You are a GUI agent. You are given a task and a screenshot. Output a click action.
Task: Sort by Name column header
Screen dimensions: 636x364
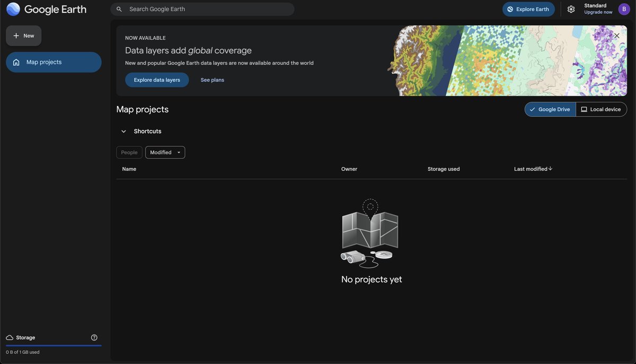129,169
